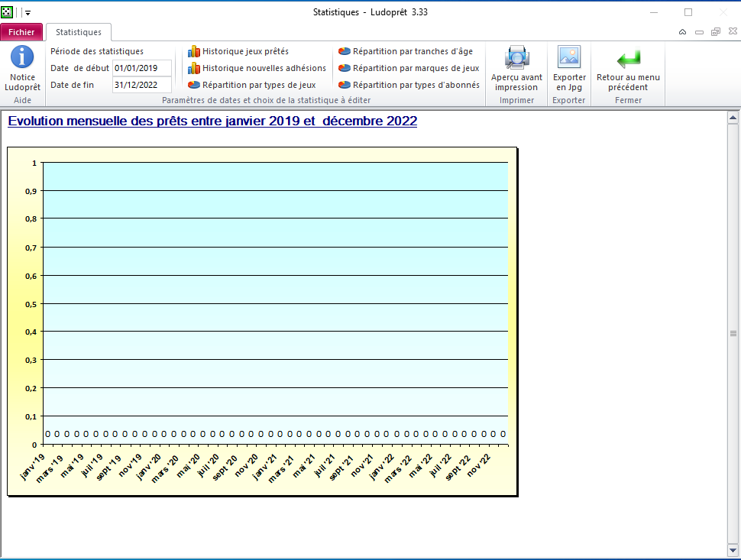The image size is (741, 560).
Task: Click the Date de début field
Action: 141,68
